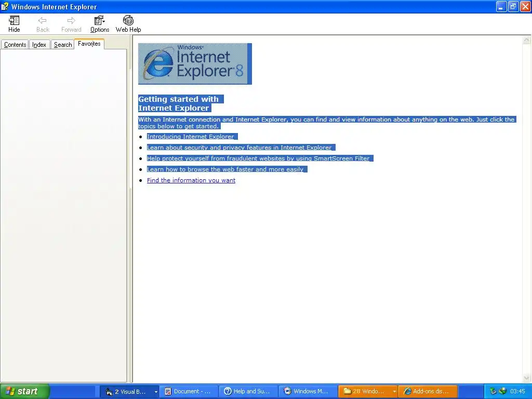Minimize the help window
Image resolution: width=532 pixels, height=399 pixels.
pyautogui.click(x=501, y=6)
